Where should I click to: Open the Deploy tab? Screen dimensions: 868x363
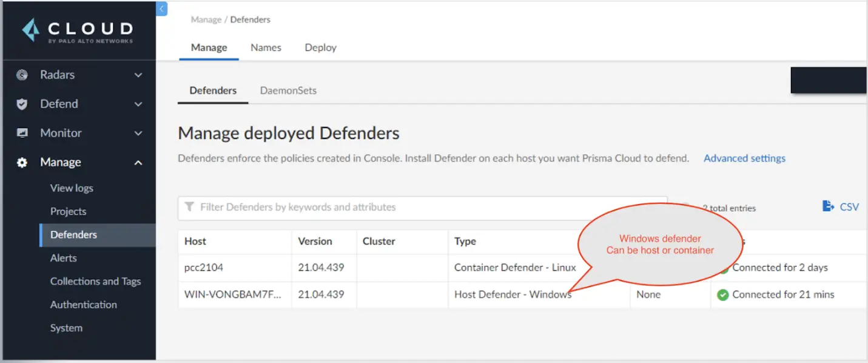click(x=320, y=47)
